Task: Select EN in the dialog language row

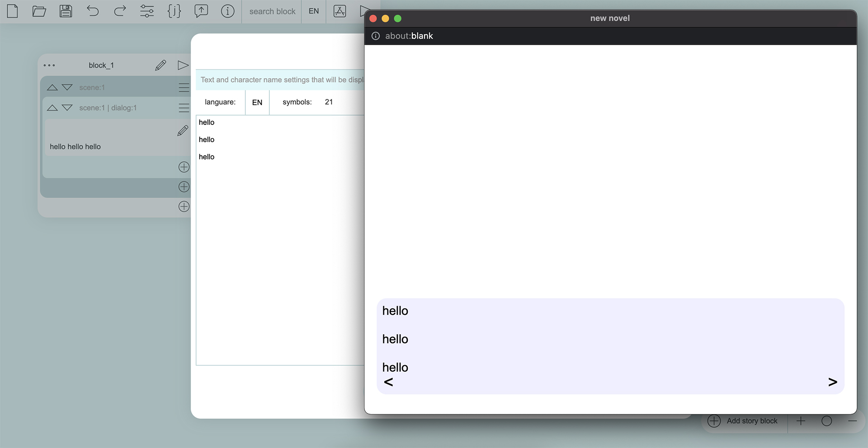Action: point(257,102)
